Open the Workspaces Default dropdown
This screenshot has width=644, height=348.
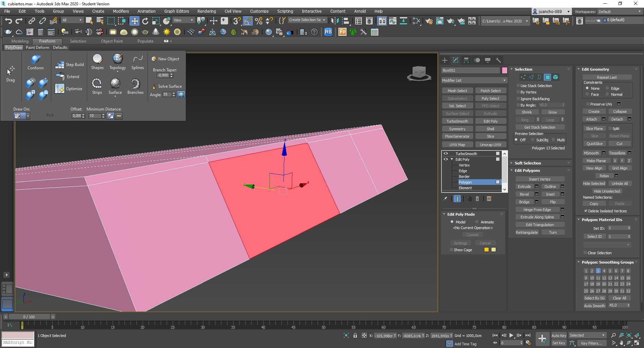point(620,12)
